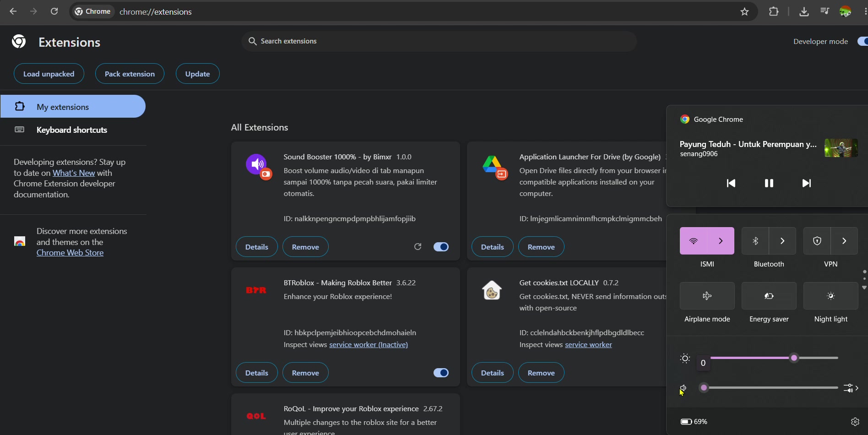The image size is (868, 435).
Task: Enable Energy saver
Action: click(x=769, y=296)
